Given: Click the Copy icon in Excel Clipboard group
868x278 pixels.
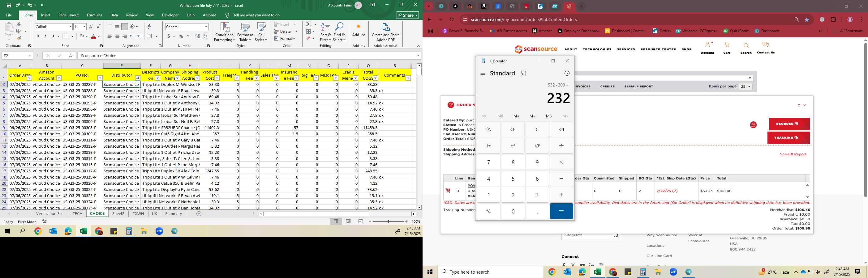Looking at the screenshot, I should pos(19,31).
